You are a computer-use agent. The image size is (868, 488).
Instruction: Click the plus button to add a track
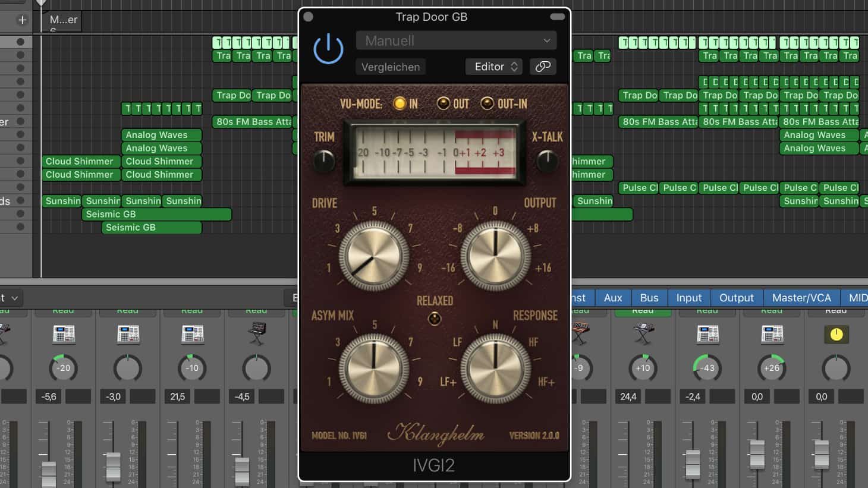pos(22,19)
